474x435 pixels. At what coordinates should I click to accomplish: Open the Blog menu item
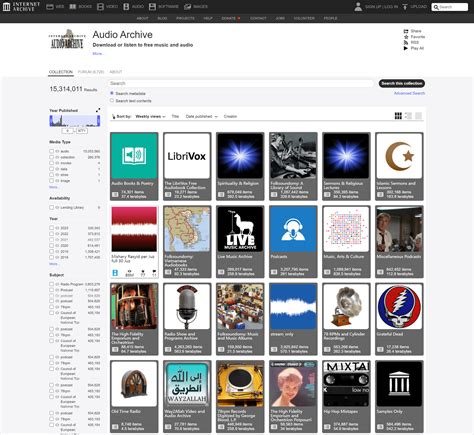pyautogui.click(x=162, y=18)
